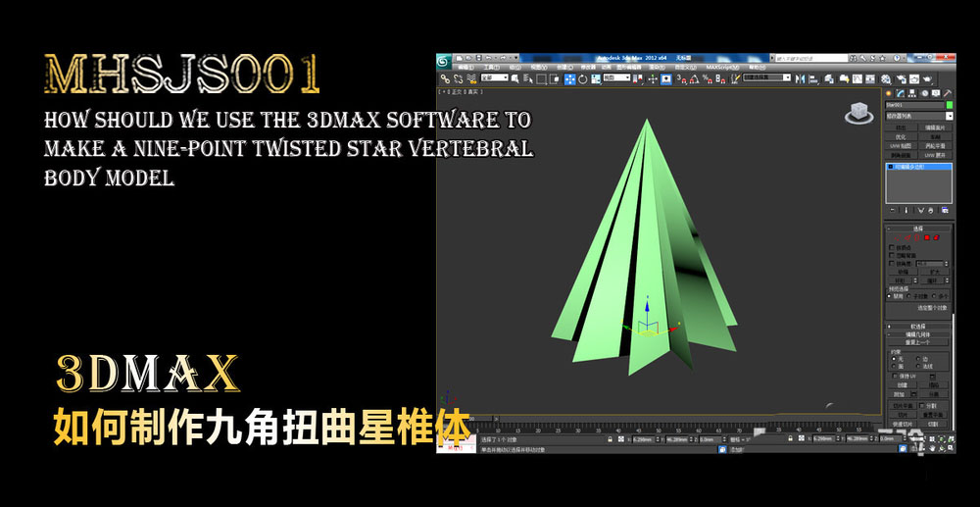This screenshot has width=980, height=507.
Task: Click Configure Modifier Sets icon
Action: coord(945,211)
